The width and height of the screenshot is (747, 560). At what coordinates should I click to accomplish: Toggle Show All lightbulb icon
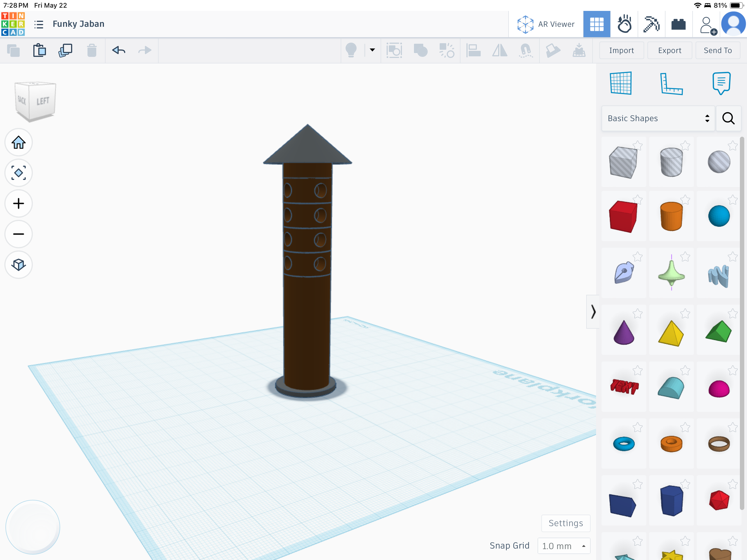pos(351,51)
